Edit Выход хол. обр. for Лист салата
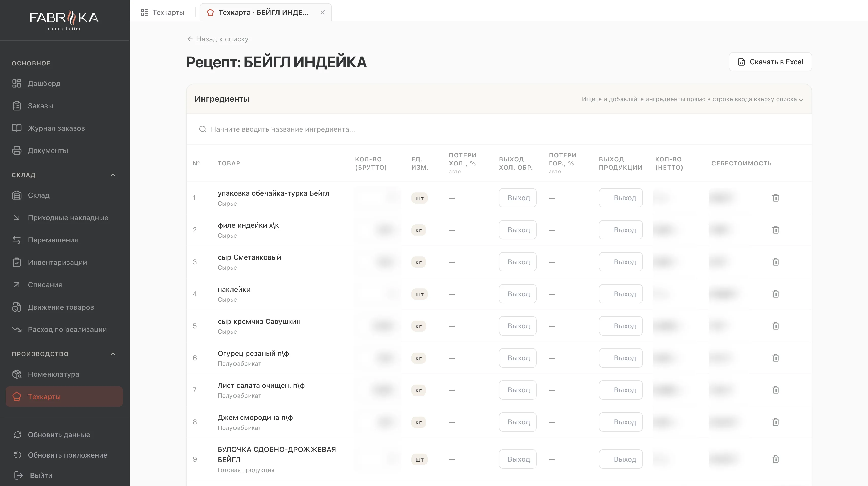This screenshot has height=486, width=868. (x=518, y=390)
